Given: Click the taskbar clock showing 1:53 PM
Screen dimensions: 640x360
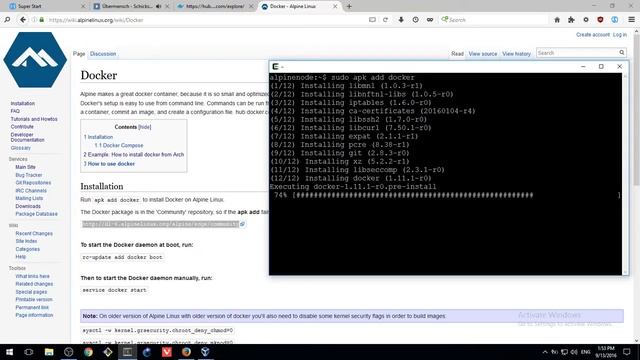Looking at the screenshot, I should point(605,352).
